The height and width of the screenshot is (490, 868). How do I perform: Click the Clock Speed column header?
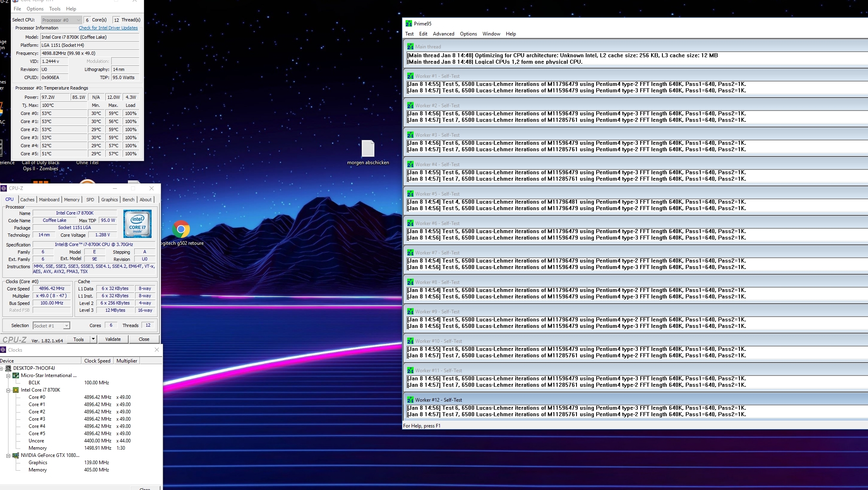click(97, 361)
